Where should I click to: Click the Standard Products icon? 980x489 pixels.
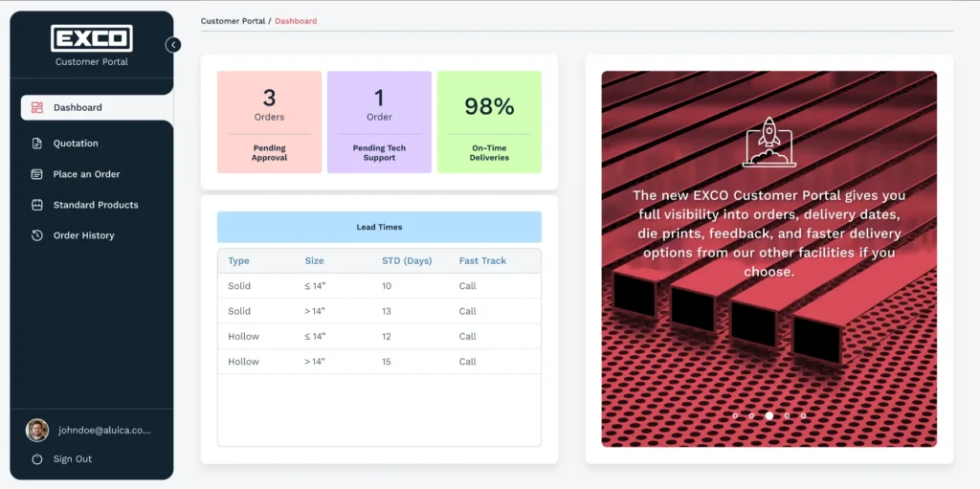point(37,205)
